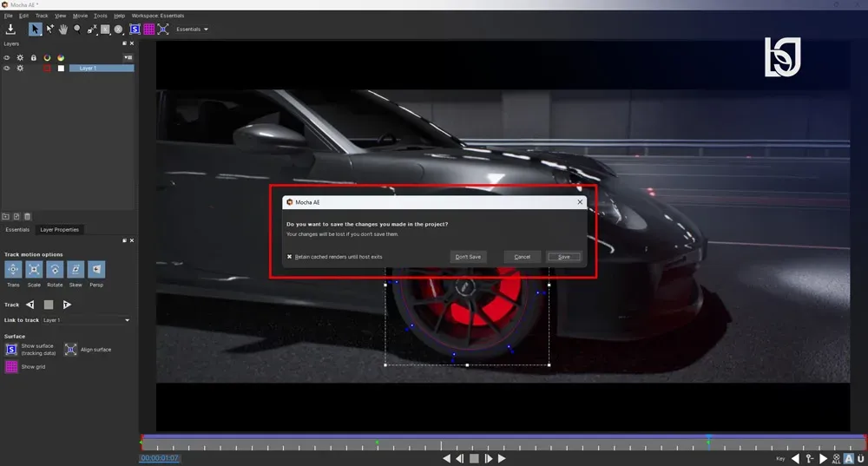Viewport: 868px width, 466px height.
Task: Click the Save Project download-arrow icon
Action: coord(10,30)
